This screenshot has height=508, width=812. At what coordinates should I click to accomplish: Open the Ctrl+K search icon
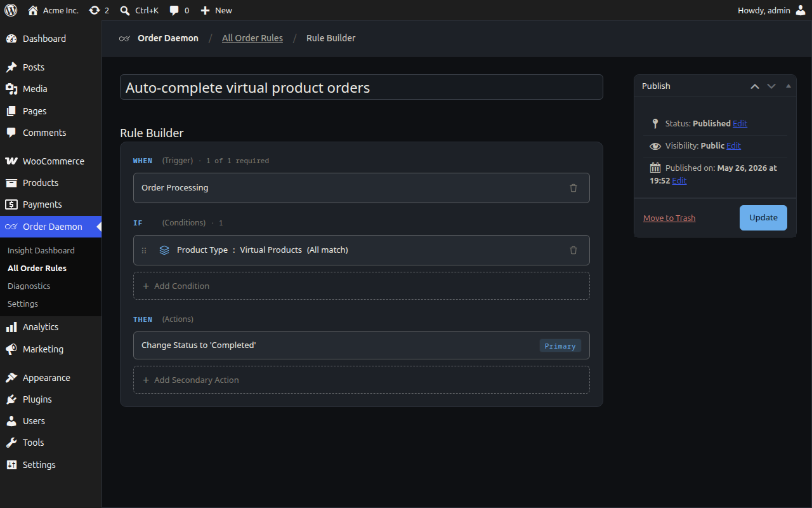click(x=125, y=10)
